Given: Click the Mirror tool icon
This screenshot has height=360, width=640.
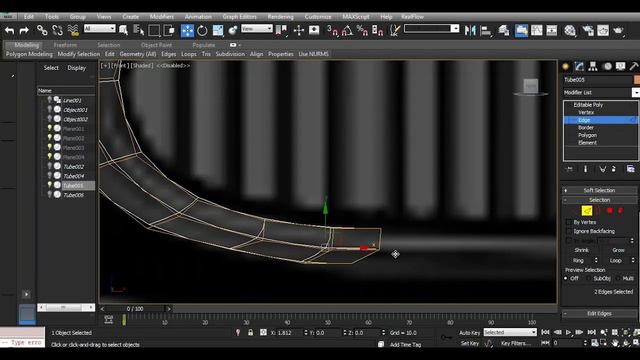Looking at the screenshot, I should (x=470, y=30).
